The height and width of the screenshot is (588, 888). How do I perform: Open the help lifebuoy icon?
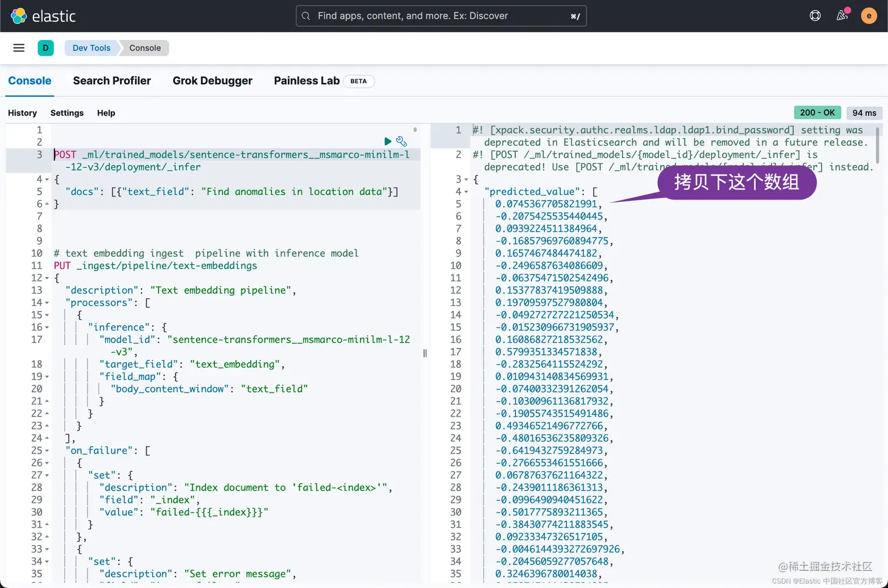815,16
